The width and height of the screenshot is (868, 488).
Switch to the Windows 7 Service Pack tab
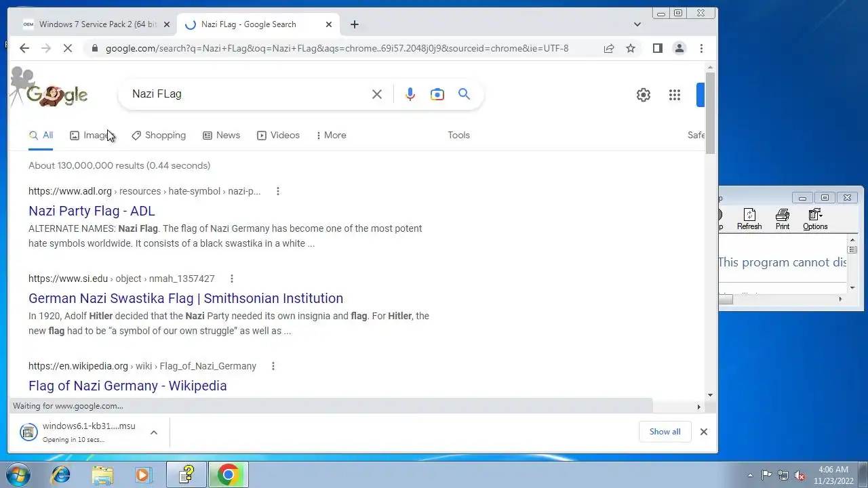coord(97,24)
